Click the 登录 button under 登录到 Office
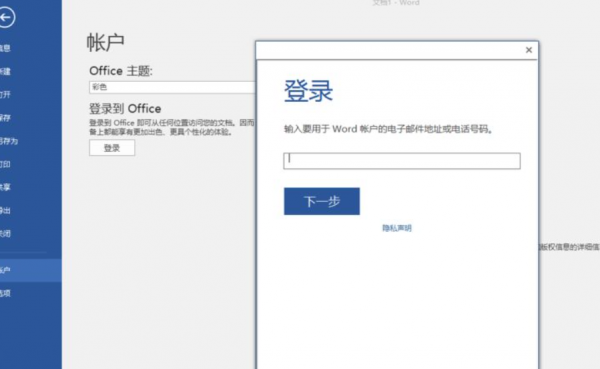Screen dimensions: 600x369 (x=112, y=148)
